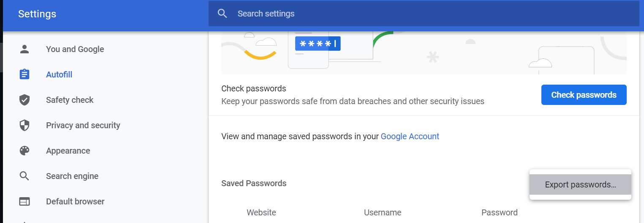This screenshot has height=223, width=644.
Task: Open the You and Google section
Action: [75, 49]
